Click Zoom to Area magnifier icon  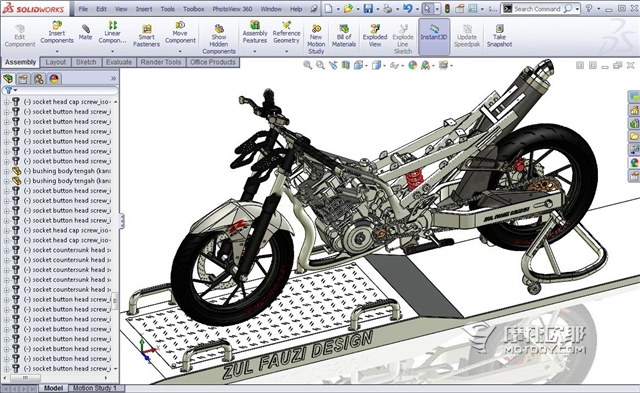pos(320,65)
